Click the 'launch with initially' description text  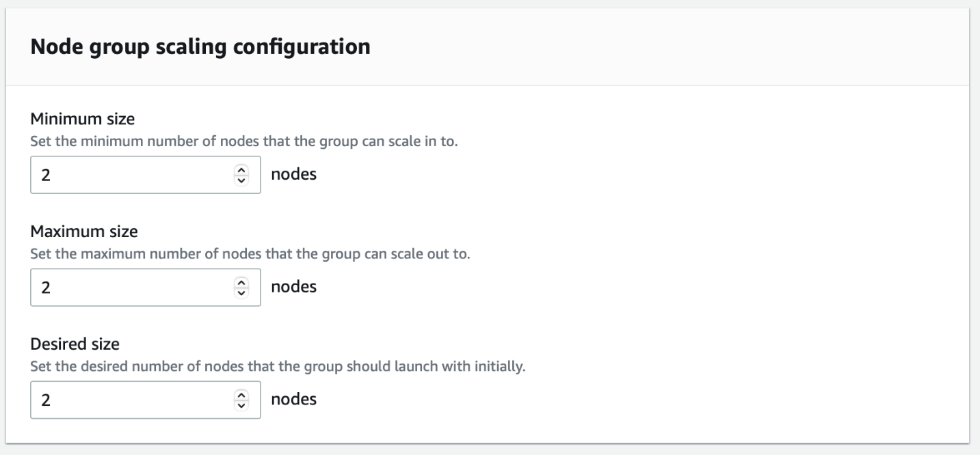[x=278, y=367]
